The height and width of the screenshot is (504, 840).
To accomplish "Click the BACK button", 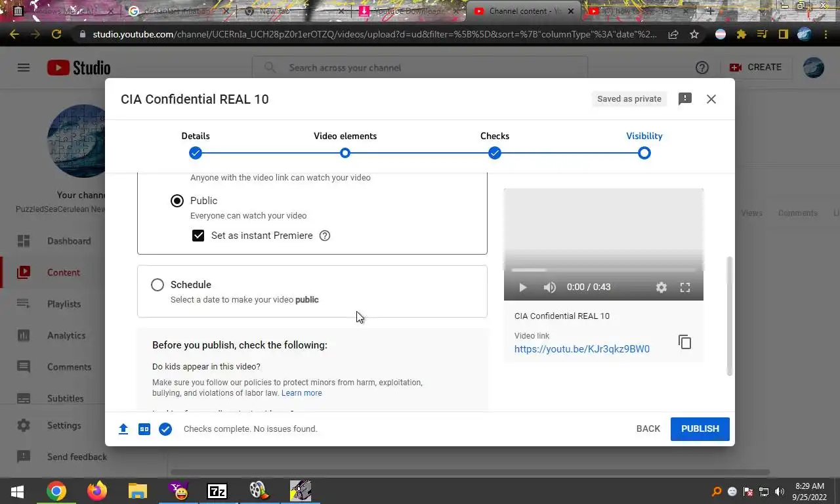I will pos(648,429).
